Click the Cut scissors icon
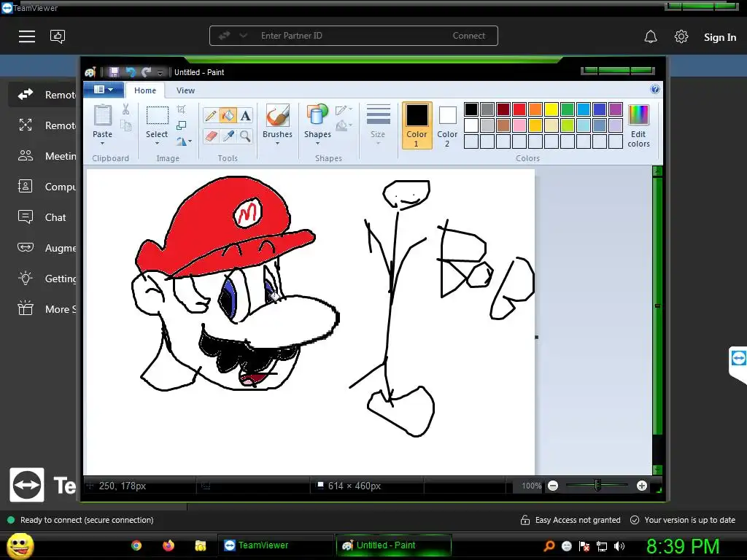747x560 pixels. click(x=125, y=109)
